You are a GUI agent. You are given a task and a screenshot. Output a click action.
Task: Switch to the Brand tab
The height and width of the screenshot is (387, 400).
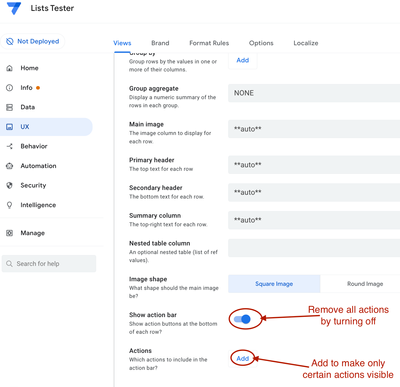[x=160, y=43]
